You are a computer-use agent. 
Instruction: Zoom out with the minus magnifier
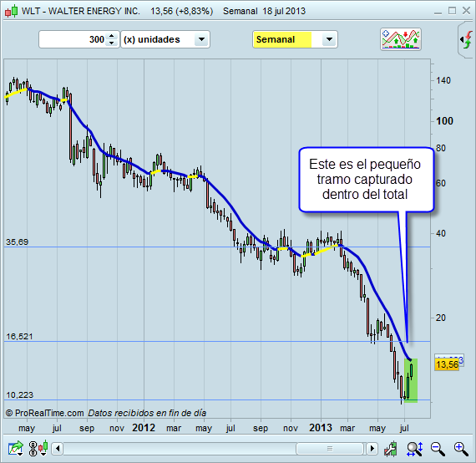[x=438, y=449]
